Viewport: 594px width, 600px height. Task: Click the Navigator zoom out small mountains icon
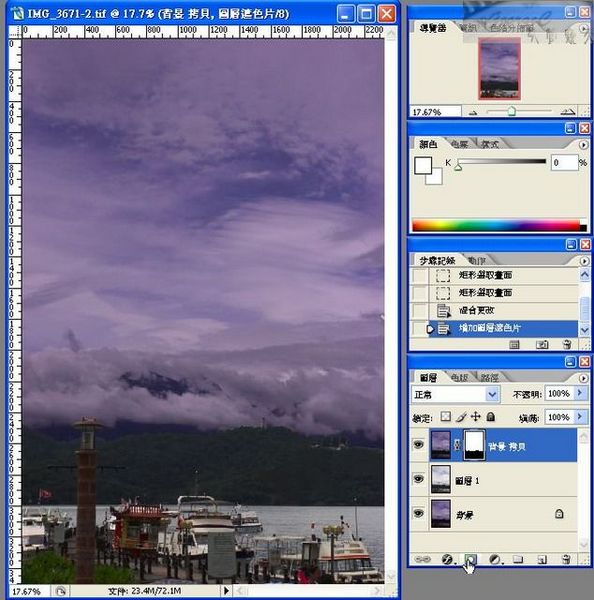point(473,112)
